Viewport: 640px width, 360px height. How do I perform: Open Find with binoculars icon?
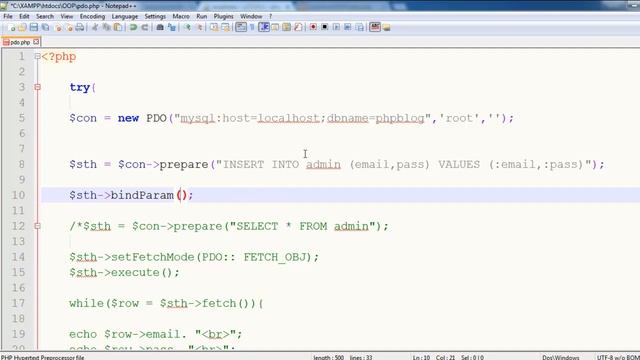click(x=160, y=27)
